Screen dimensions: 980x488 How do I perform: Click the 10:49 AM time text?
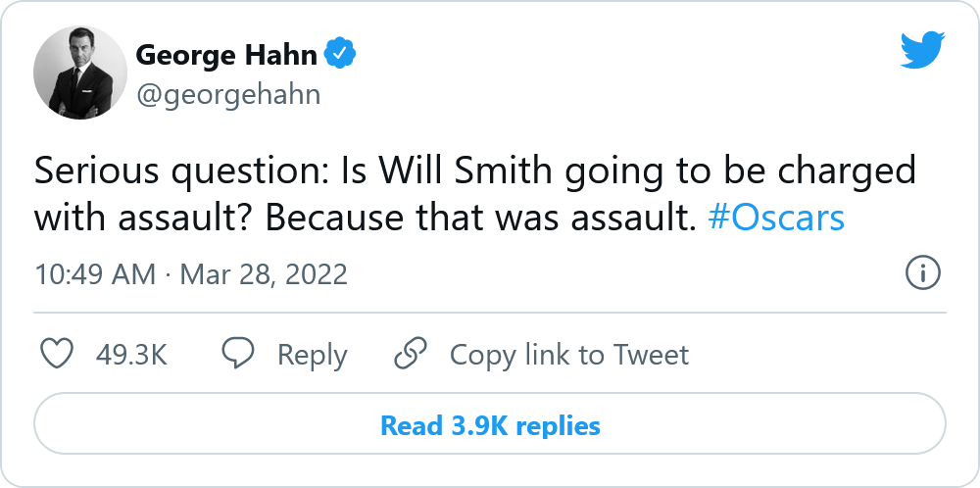pos(94,274)
